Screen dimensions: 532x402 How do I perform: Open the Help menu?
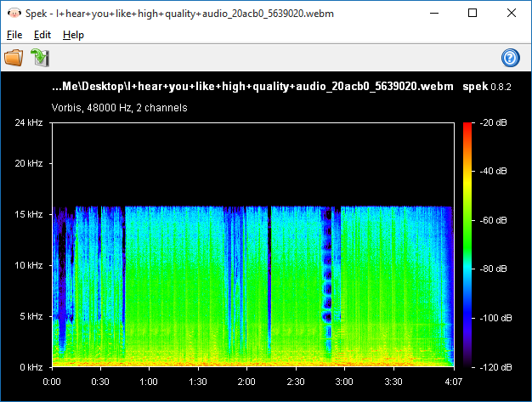pyautogui.click(x=73, y=35)
